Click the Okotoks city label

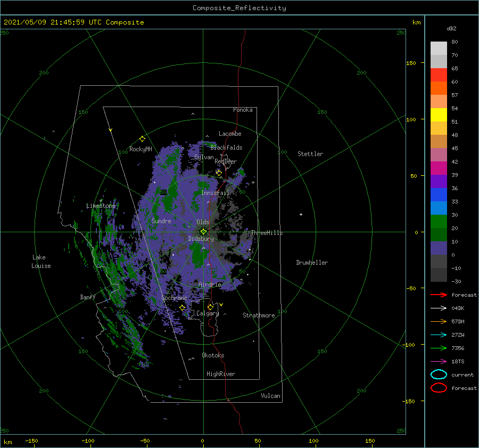(213, 355)
